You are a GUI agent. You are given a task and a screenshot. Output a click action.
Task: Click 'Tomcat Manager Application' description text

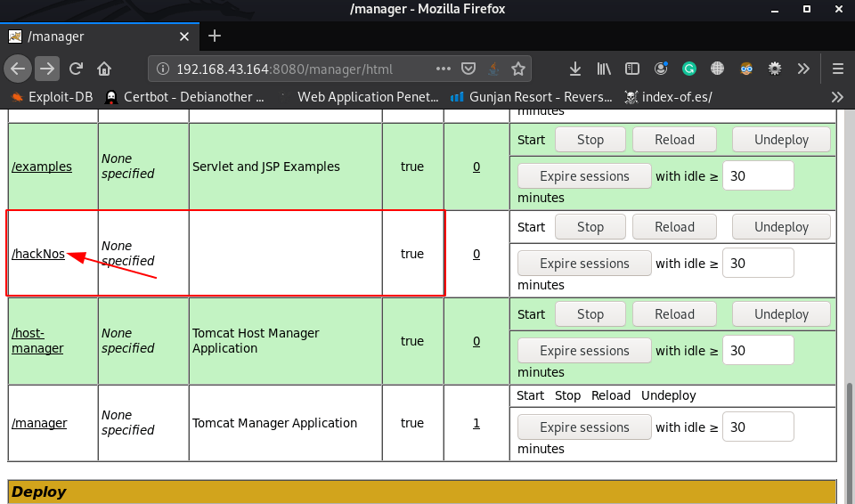(x=274, y=423)
